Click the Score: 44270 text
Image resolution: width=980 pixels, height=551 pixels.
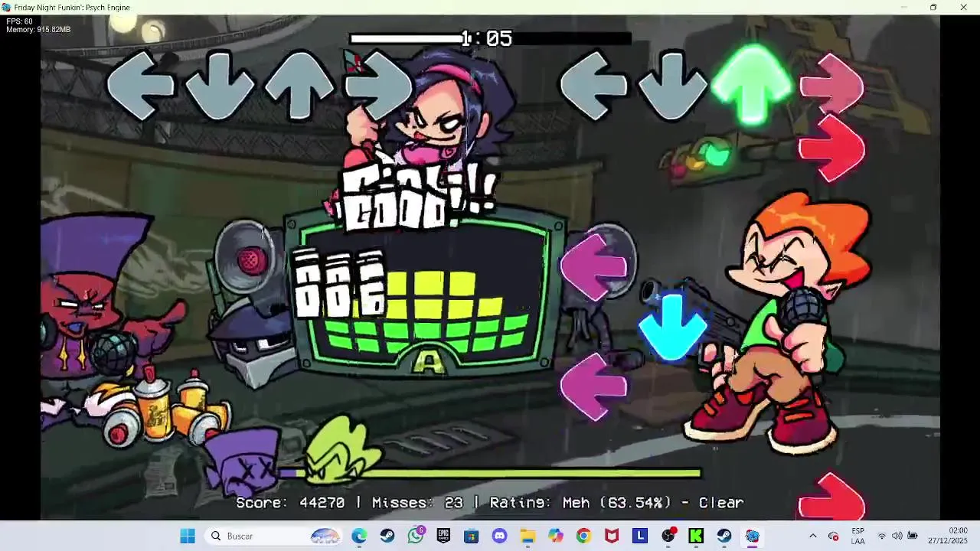pos(290,503)
